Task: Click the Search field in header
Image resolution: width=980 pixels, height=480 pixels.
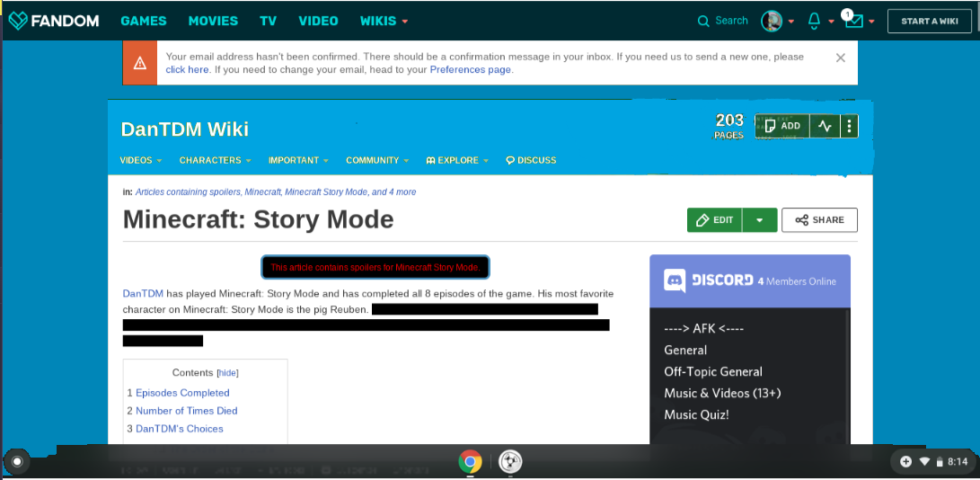Action: coord(723,21)
